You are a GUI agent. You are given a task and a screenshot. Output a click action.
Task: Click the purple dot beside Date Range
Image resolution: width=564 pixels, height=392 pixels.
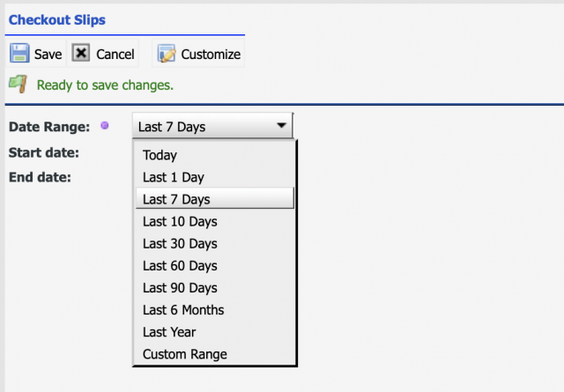point(105,125)
